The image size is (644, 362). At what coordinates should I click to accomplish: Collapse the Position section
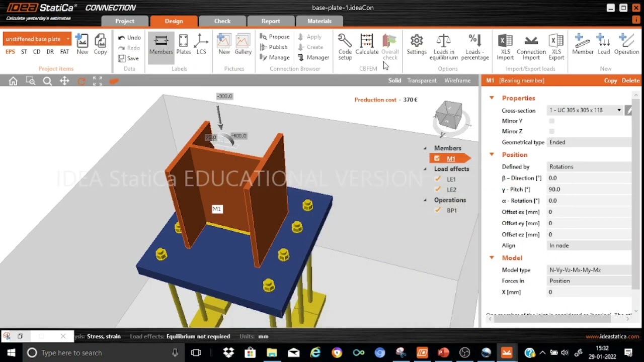(492, 155)
